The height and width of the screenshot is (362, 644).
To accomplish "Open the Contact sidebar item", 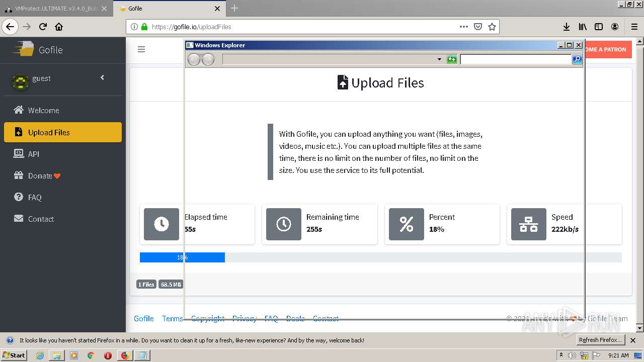I will tap(62, 219).
